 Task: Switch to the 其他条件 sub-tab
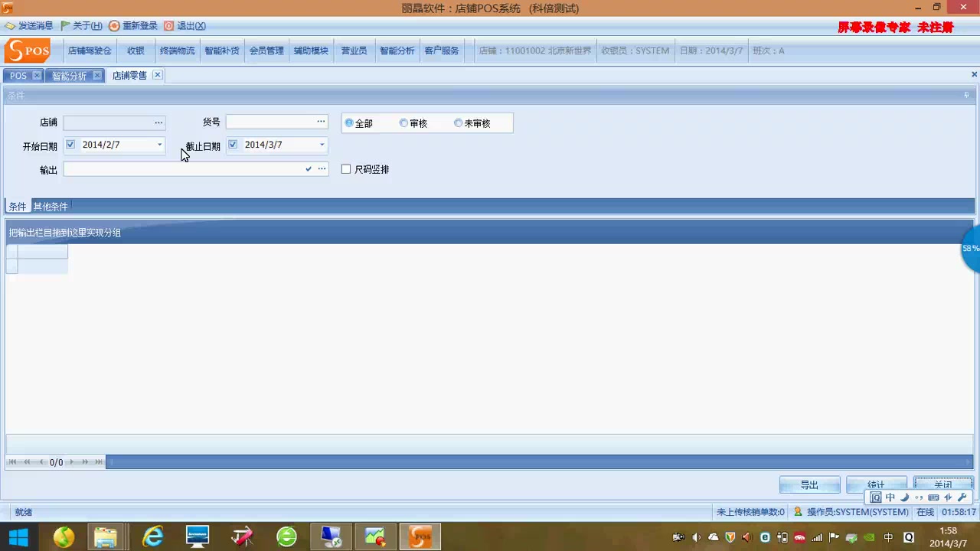coord(51,207)
